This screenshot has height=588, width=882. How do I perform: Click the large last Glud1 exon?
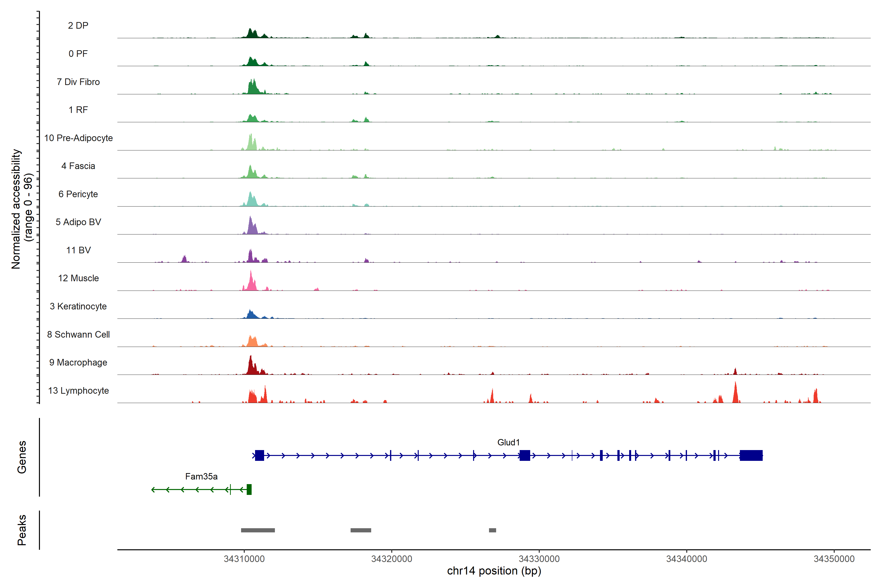coord(751,455)
